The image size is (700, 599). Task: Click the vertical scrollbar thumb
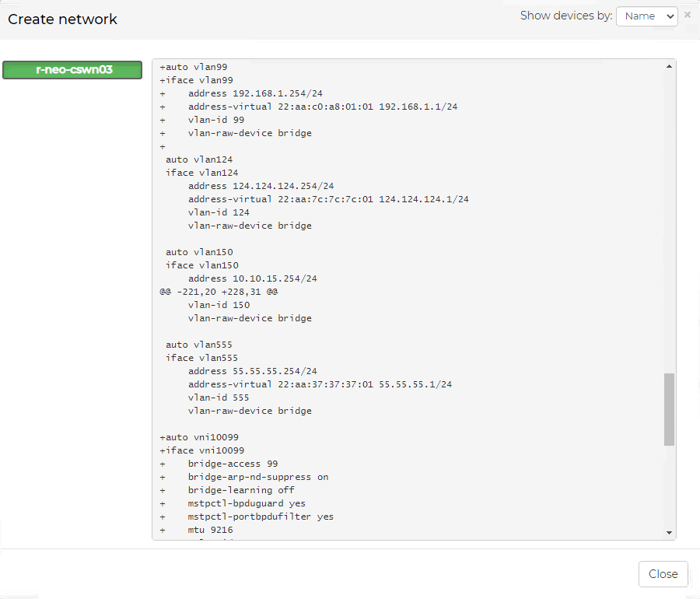tap(669, 409)
